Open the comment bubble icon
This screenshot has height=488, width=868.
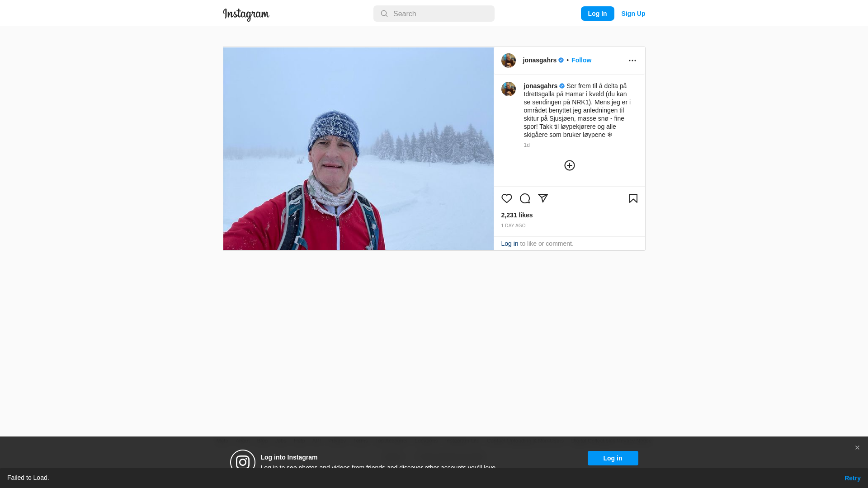pos(524,198)
